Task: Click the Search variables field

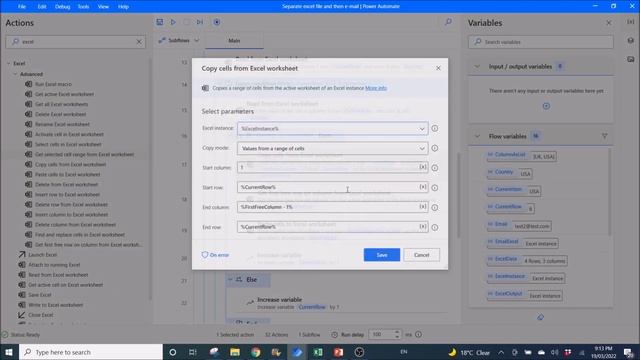Action: (540, 42)
